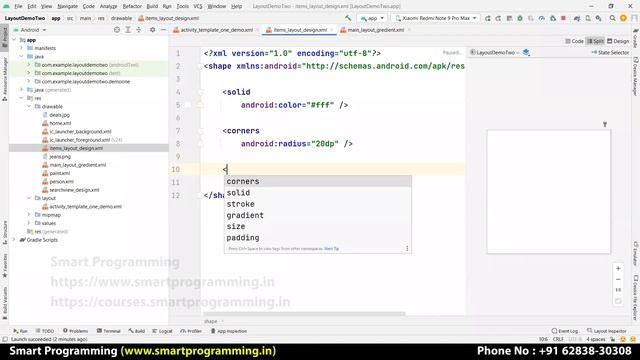Screen dimensions: 640x360
Task: Choose 'padding' from autocomplete popup
Action: click(x=318, y=238)
